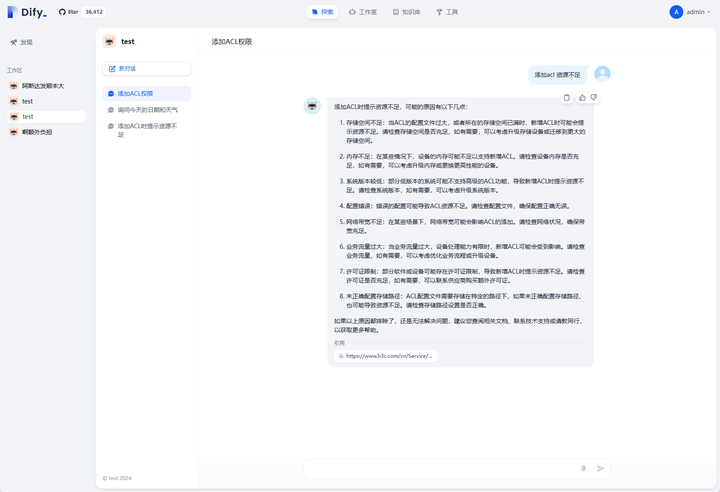720x492 pixels.
Task: Copy the assistant reply with clipboard icon
Action: pos(567,97)
